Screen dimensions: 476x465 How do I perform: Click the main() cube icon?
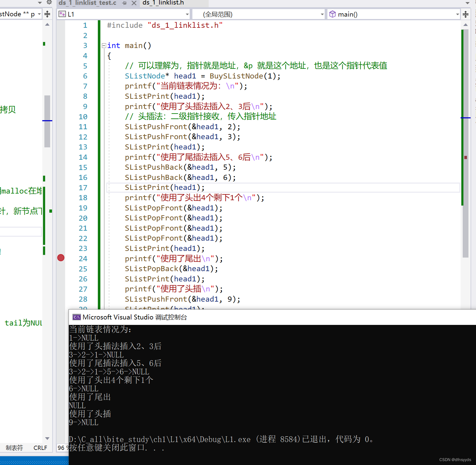(x=332, y=14)
